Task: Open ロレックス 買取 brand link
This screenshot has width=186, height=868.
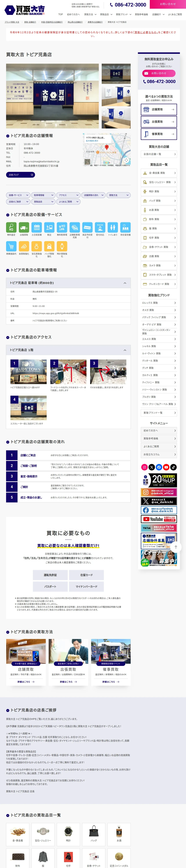Action: point(159,303)
